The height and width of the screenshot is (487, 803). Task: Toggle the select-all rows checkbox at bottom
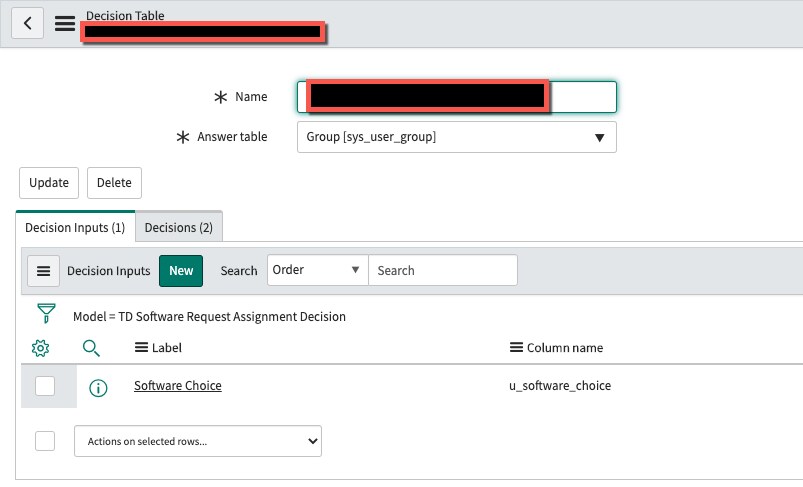click(x=45, y=441)
